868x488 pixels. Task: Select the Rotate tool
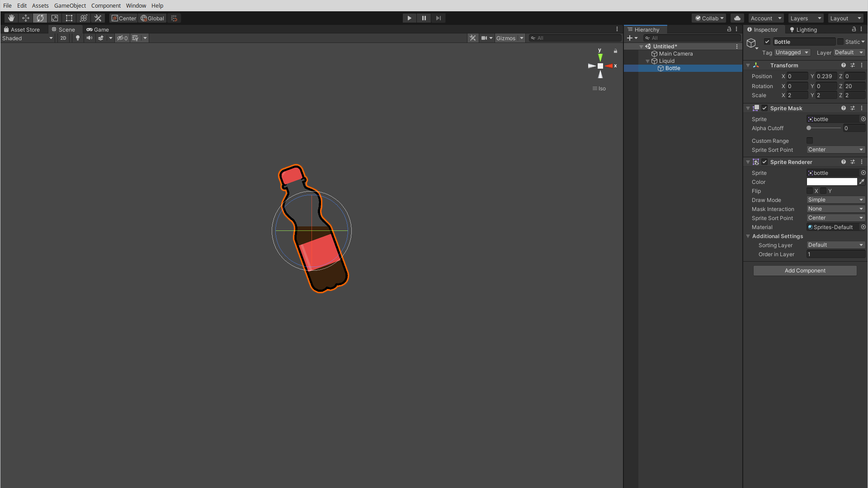point(40,18)
